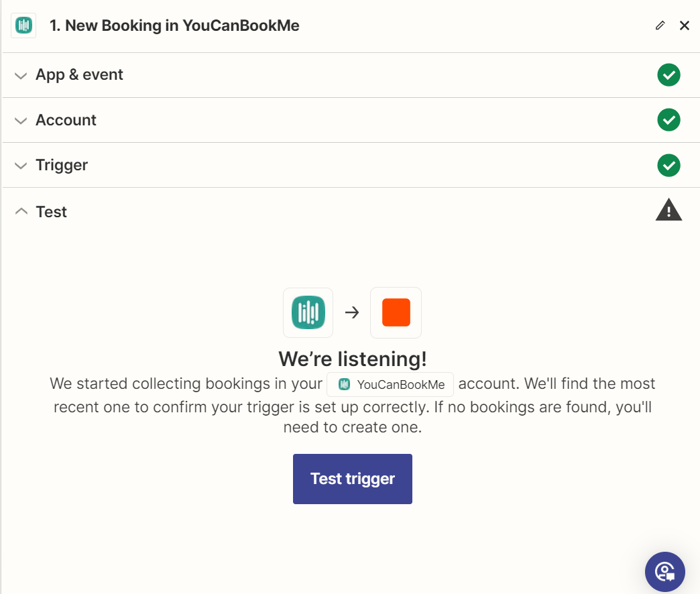Click the green checkmark beside App & event
Screen dimensions: 700x594
pyautogui.click(x=668, y=74)
